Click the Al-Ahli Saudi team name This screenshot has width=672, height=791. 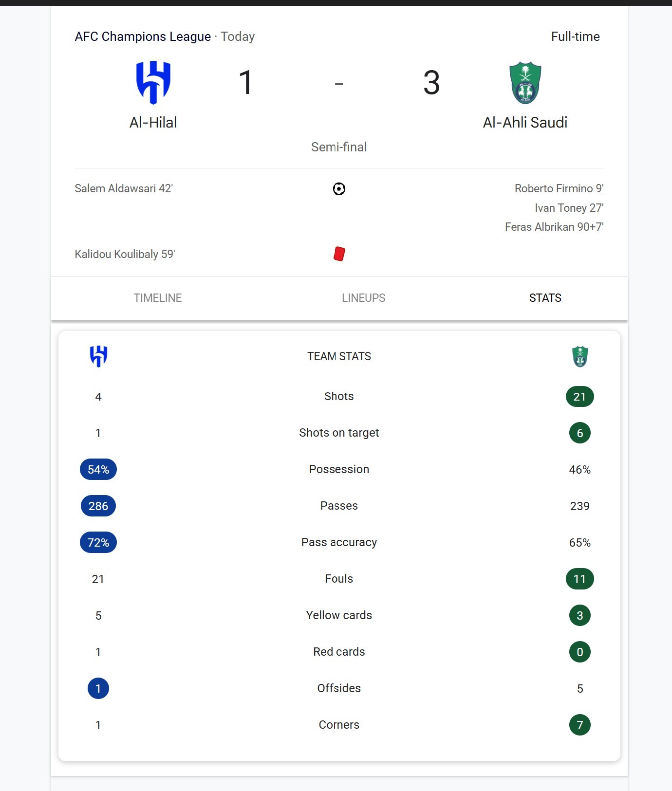click(x=525, y=122)
